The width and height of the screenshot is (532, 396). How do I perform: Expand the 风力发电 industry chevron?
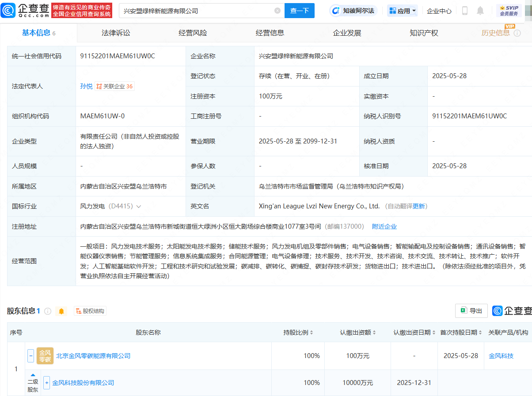tap(139, 207)
